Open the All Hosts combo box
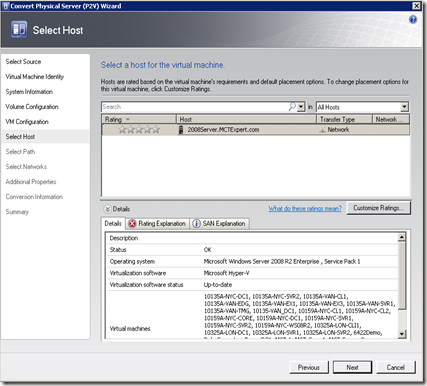 coord(362,107)
